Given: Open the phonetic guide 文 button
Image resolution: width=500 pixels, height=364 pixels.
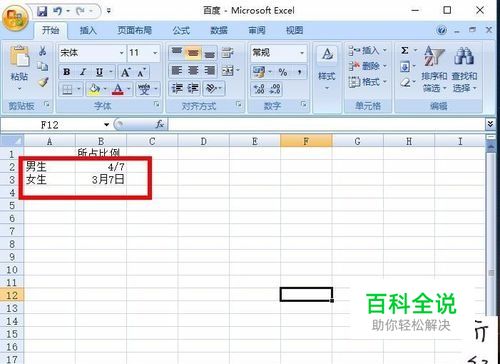Looking at the screenshot, I should (144, 89).
